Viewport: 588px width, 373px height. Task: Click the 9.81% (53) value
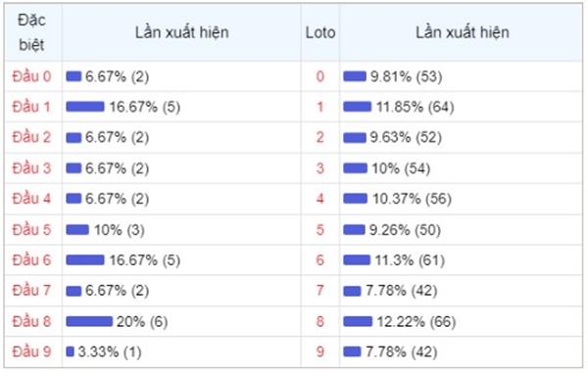[x=406, y=76]
